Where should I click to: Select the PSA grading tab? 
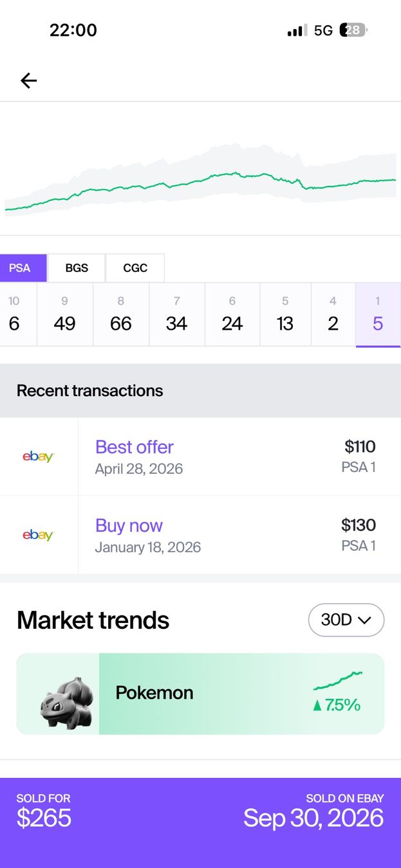20,268
